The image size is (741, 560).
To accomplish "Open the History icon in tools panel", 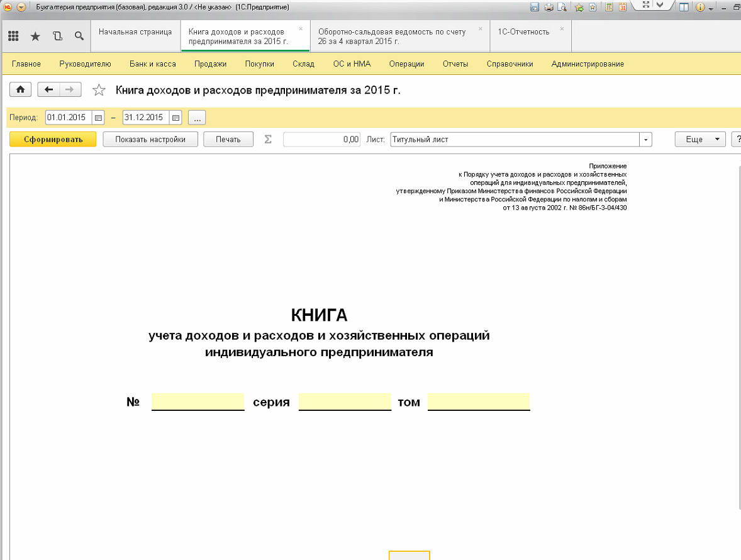I will point(57,36).
